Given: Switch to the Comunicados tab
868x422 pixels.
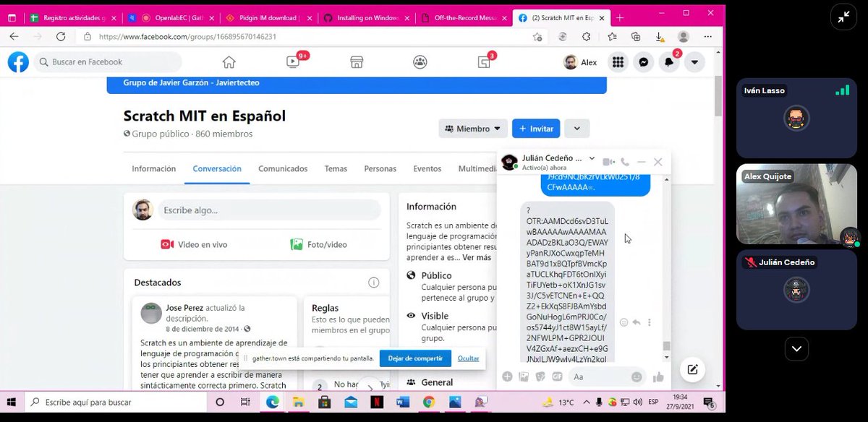Looking at the screenshot, I should 283,168.
